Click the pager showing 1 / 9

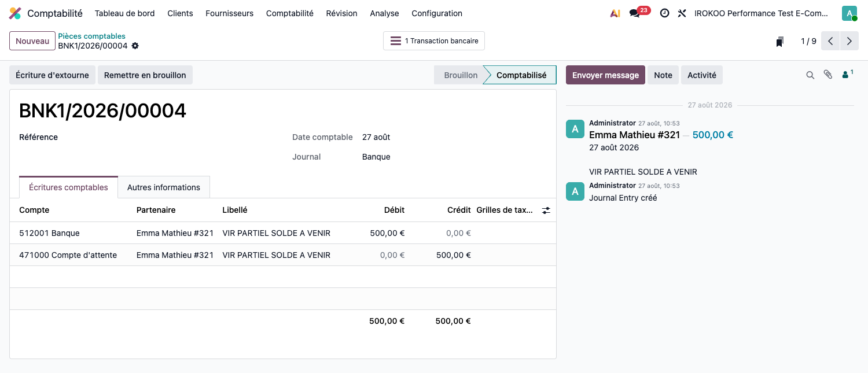click(x=808, y=41)
